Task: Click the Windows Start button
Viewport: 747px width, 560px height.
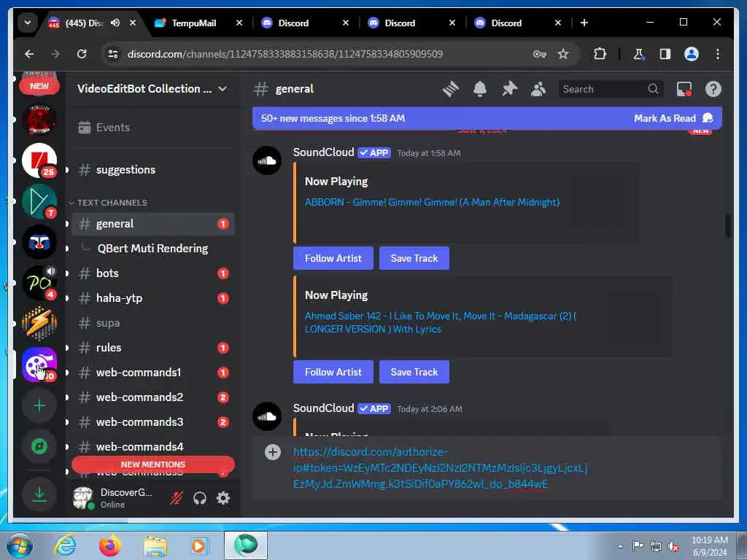Action: (20, 545)
